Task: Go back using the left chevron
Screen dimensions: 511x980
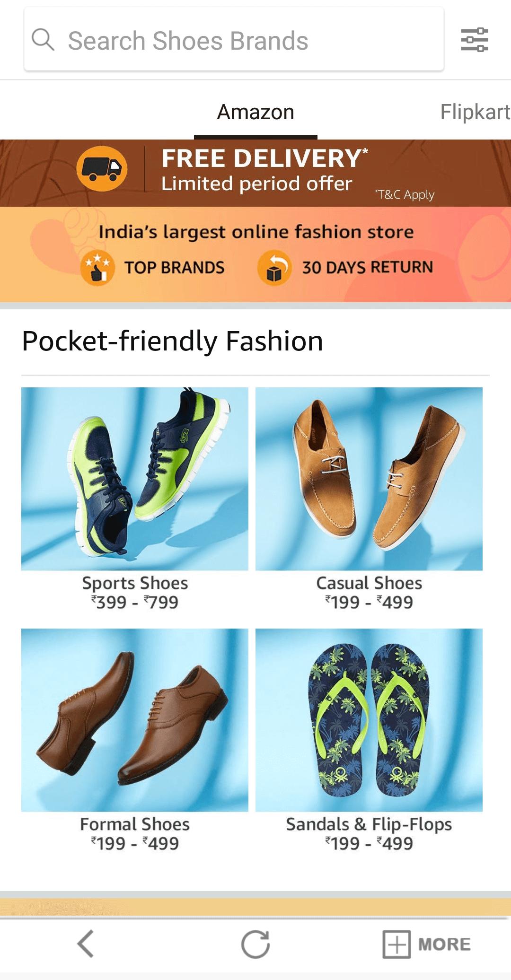Action: click(86, 944)
